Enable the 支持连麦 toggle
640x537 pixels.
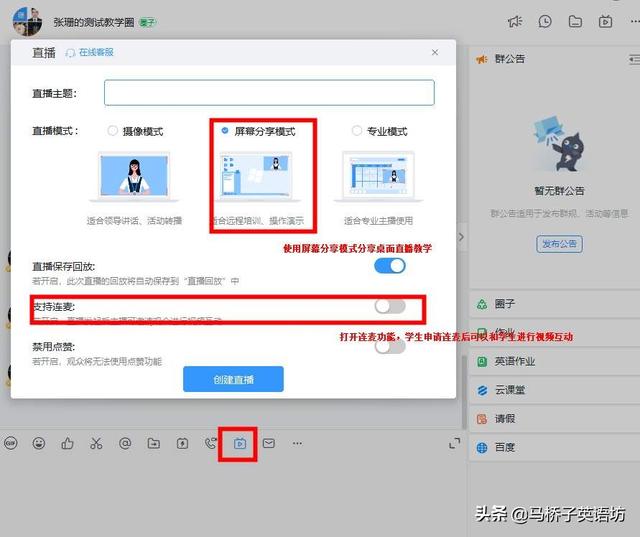390,306
